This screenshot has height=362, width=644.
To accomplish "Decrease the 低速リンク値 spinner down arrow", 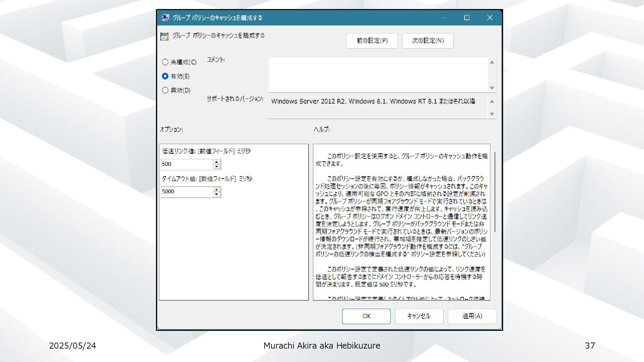I will point(217,167).
